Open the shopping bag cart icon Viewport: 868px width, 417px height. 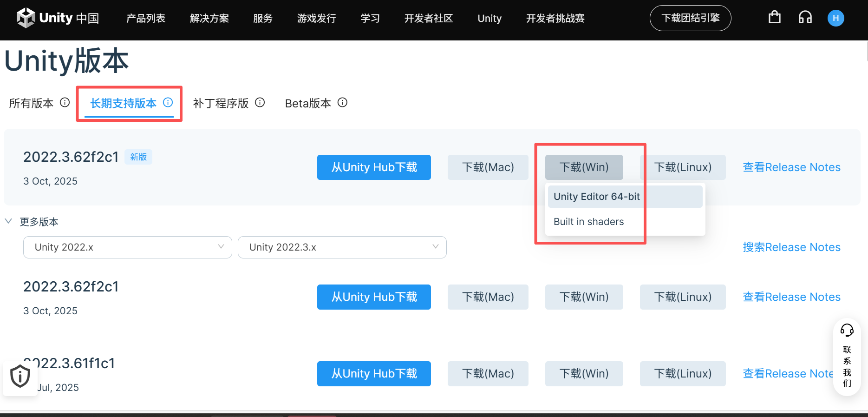pyautogui.click(x=774, y=18)
